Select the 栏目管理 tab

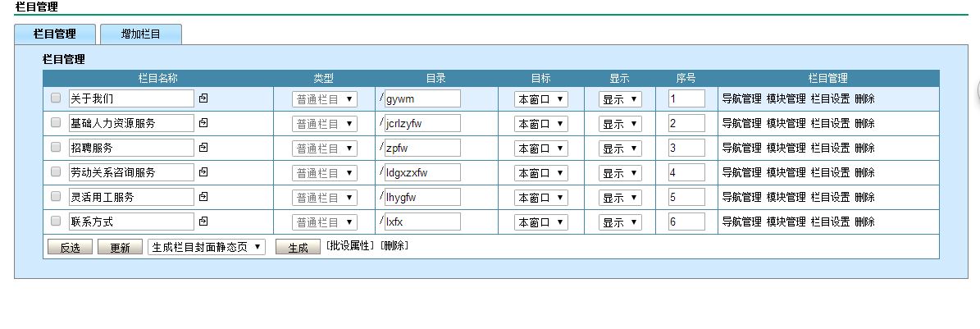tap(55, 34)
